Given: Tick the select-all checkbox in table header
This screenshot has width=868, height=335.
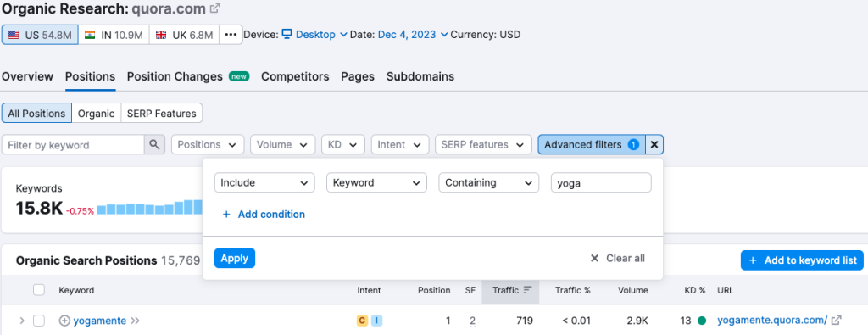Looking at the screenshot, I should coord(39,289).
